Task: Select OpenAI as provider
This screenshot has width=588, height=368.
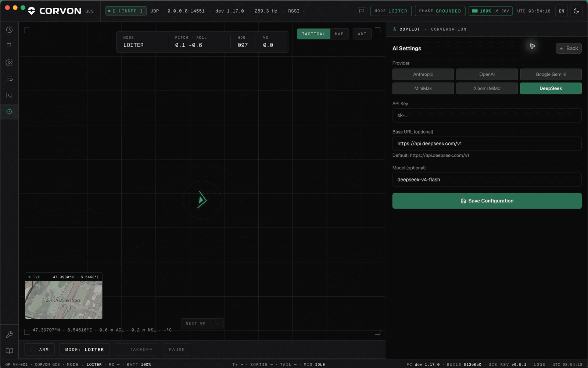Action: [487, 74]
